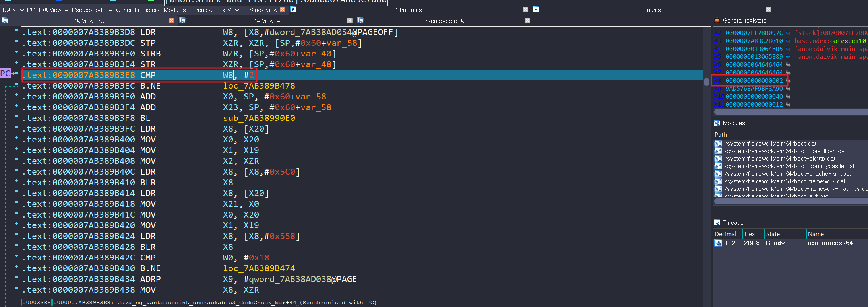868x307 pixels.
Task: Select the 2BE8 hex thread ID cell
Action: point(752,243)
